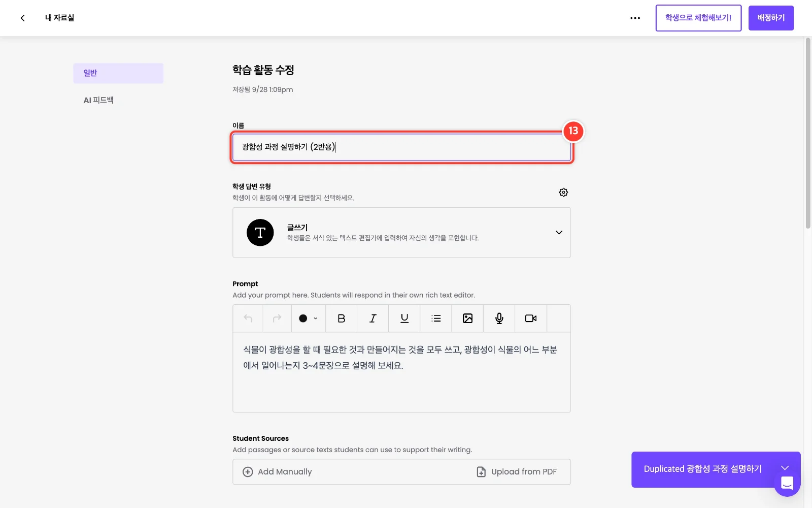
Task: Open the student answer type settings gear
Action: pos(563,192)
